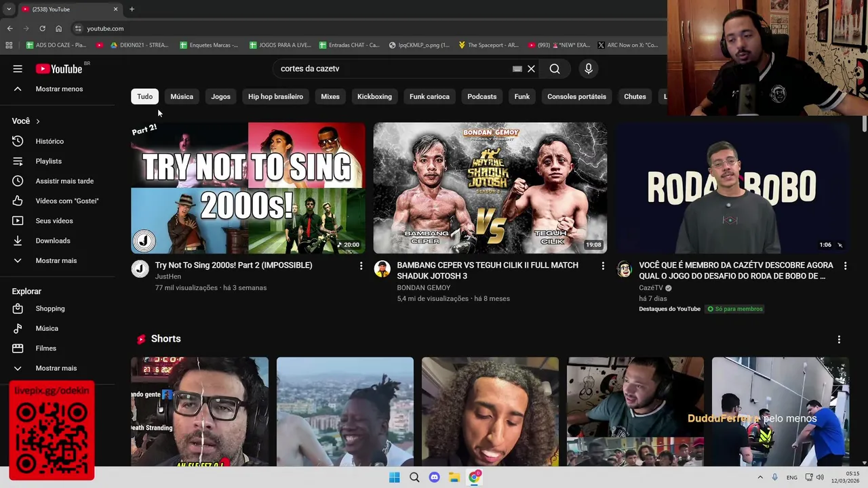Play the Bambang vs Teguh thumbnail
This screenshot has width=868, height=488.
pos(490,188)
